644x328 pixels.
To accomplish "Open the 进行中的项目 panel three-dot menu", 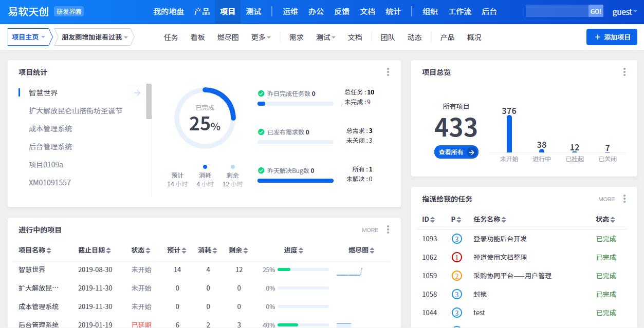I will (x=388, y=230).
